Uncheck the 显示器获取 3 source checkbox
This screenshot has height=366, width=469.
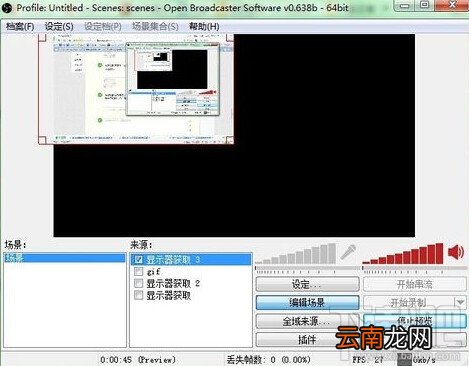[139, 259]
